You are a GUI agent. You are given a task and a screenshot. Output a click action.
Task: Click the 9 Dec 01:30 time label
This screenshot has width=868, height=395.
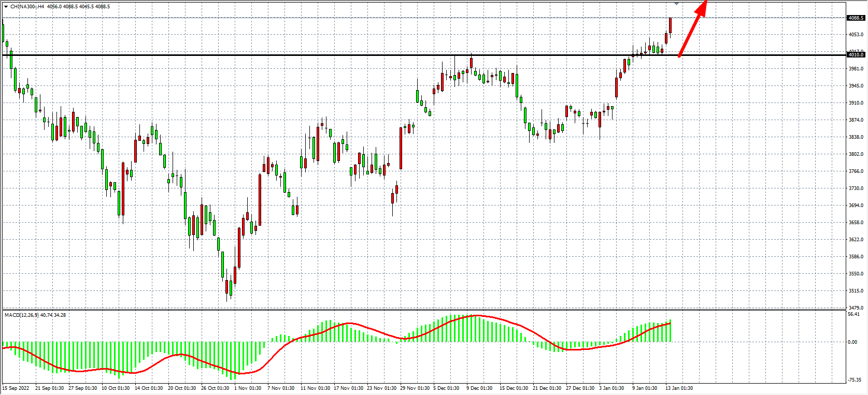tap(479, 388)
